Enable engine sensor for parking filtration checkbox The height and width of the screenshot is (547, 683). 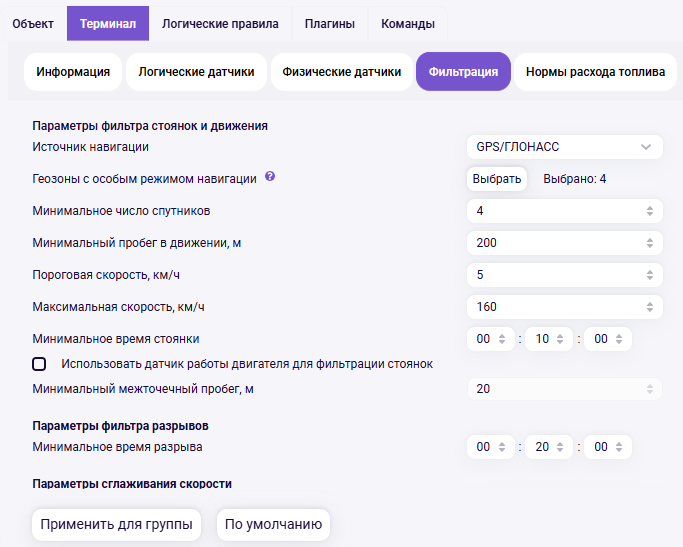coord(39,364)
